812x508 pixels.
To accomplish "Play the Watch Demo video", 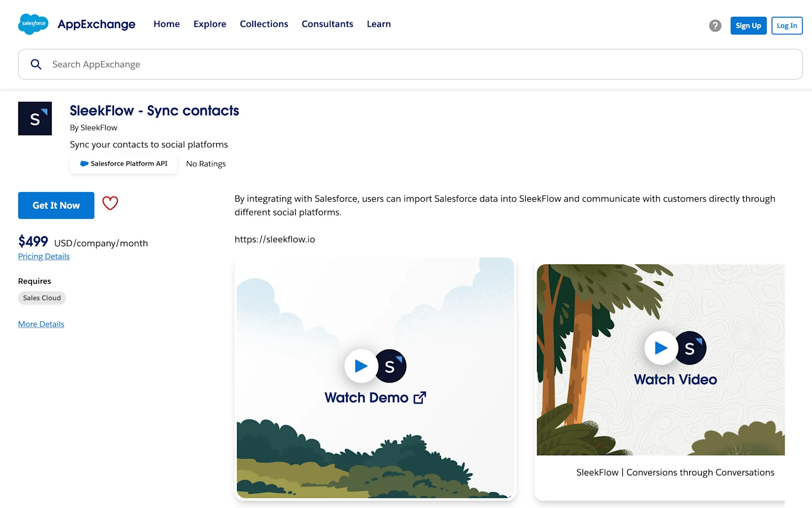I will tap(361, 366).
